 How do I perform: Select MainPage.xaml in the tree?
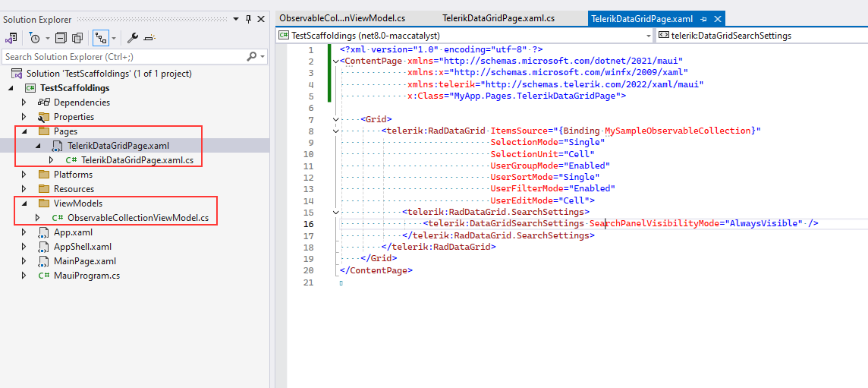85,261
